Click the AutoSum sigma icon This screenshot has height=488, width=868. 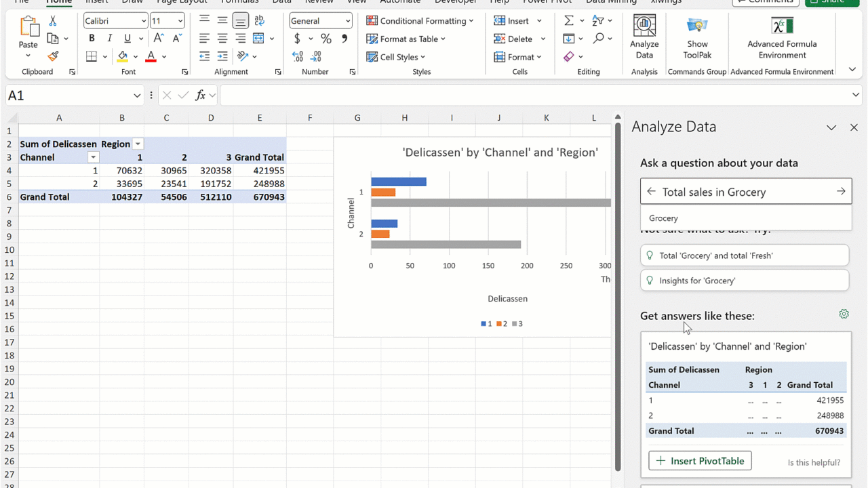(569, 21)
